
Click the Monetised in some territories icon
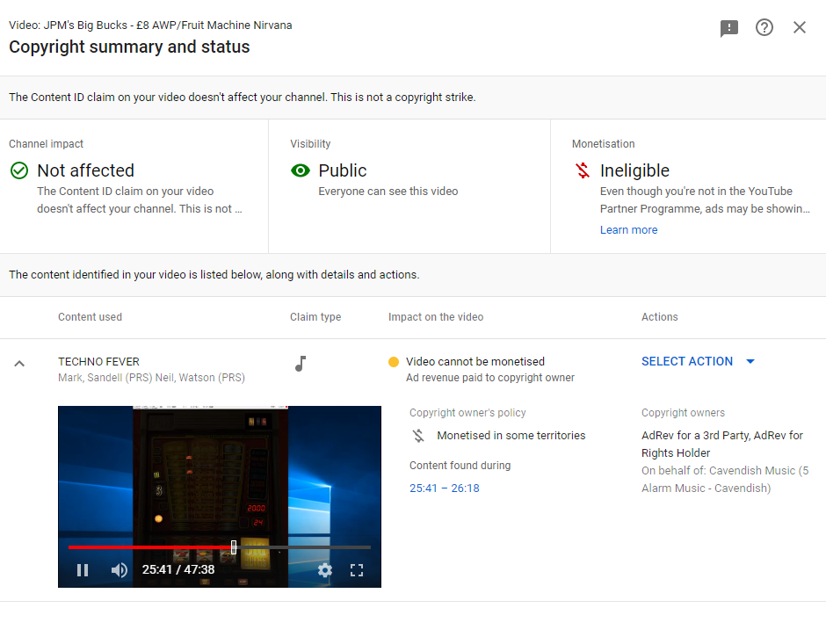point(419,436)
